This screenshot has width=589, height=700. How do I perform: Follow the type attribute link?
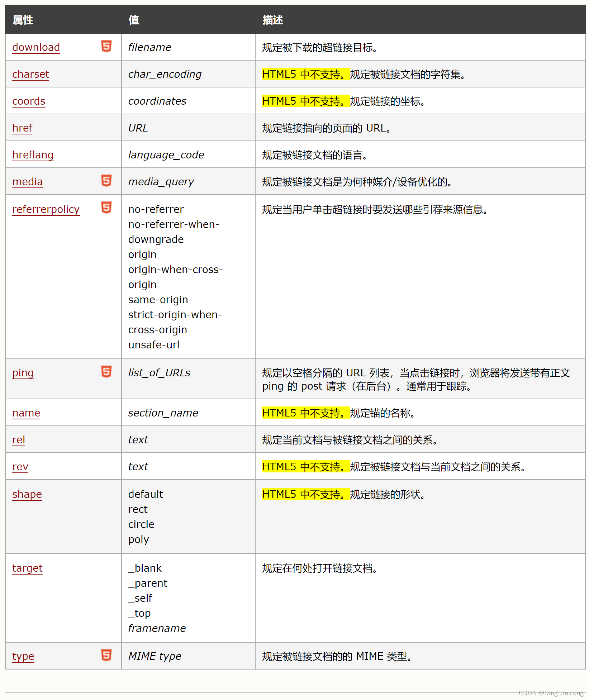click(x=23, y=657)
